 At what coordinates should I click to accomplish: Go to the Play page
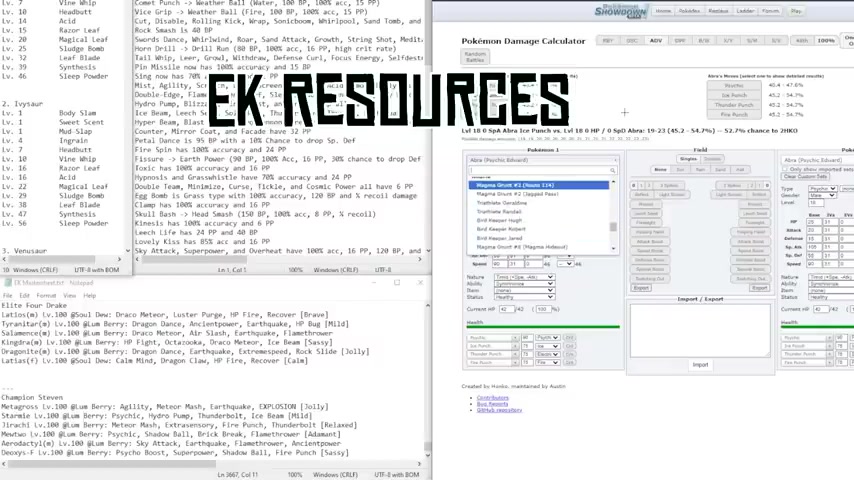tap(796, 11)
